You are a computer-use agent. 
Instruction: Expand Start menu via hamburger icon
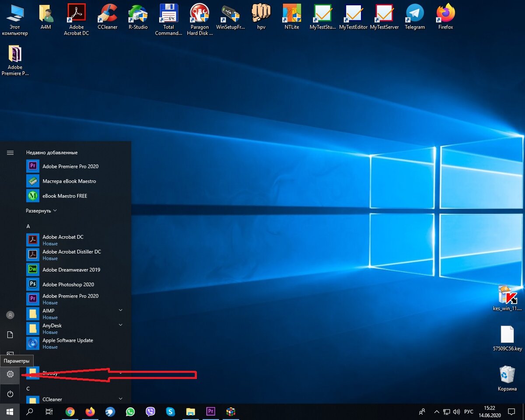[x=10, y=153]
